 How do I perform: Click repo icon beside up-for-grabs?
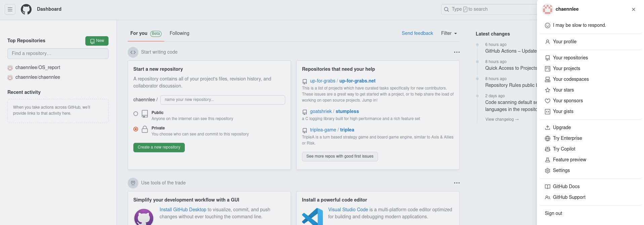(305, 81)
